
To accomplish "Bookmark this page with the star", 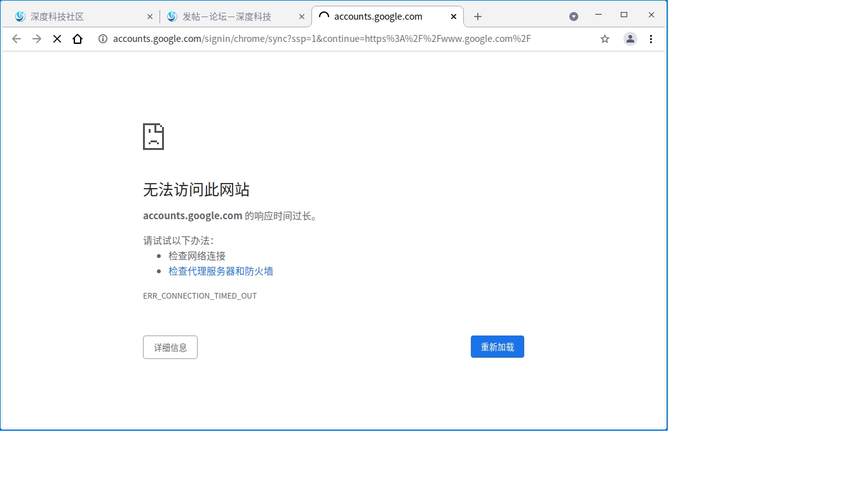I will pyautogui.click(x=605, y=39).
